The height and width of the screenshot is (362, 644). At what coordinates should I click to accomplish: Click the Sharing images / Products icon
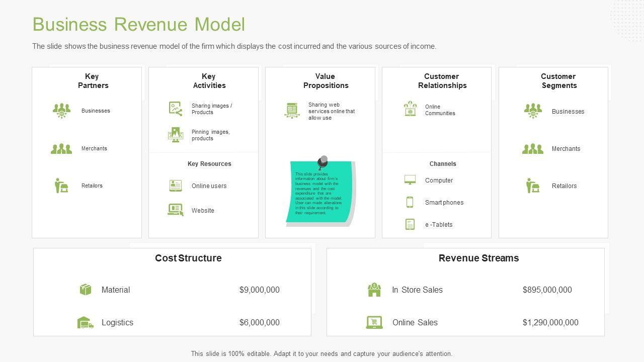pos(176,109)
